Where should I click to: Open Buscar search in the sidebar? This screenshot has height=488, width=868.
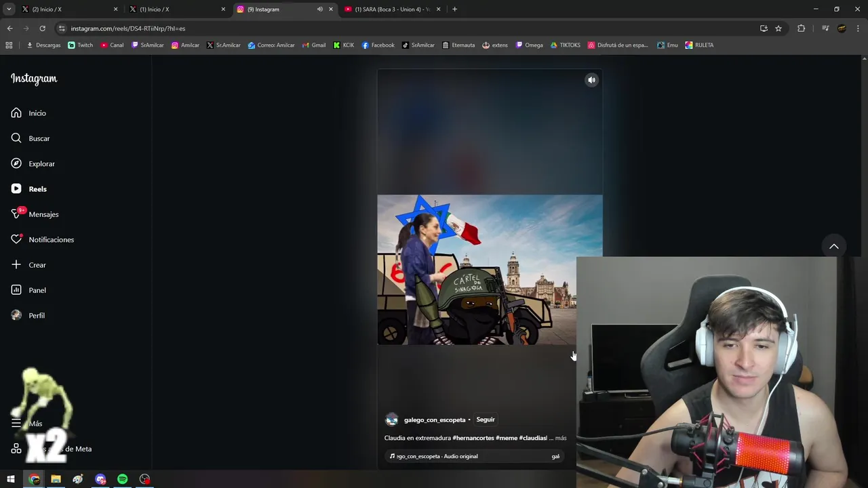[x=31, y=138]
